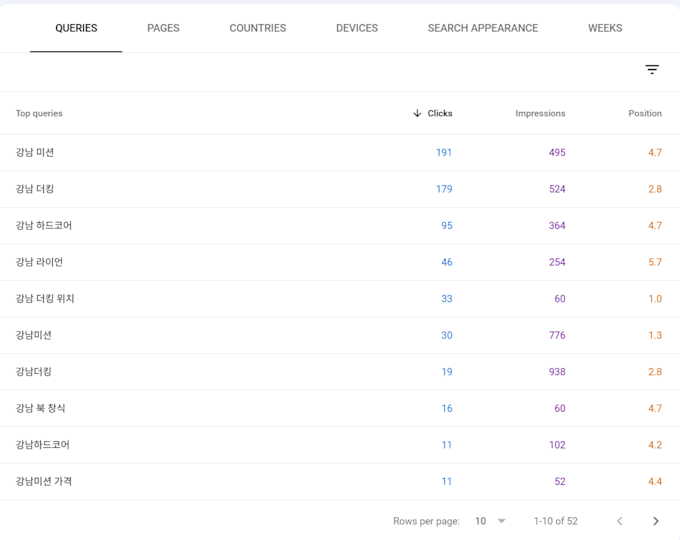Click the 46 clicks value
The width and height of the screenshot is (680, 540).
click(447, 262)
